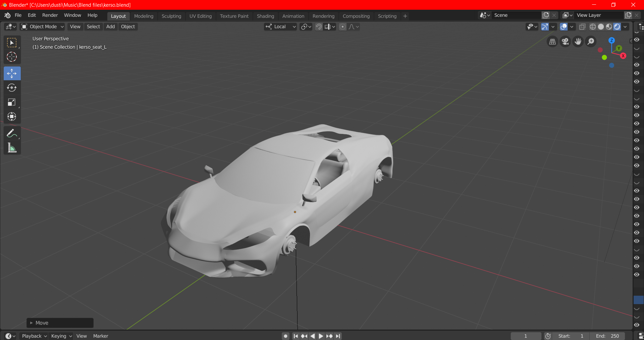Toggle the X-ray view icon
This screenshot has height=340, width=644.
pyautogui.click(x=583, y=27)
